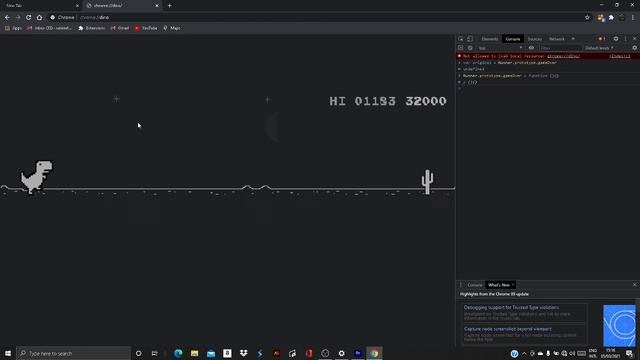Click the blue What's New thumbnail image
The height and width of the screenshot is (360, 640).
(x=619, y=326)
